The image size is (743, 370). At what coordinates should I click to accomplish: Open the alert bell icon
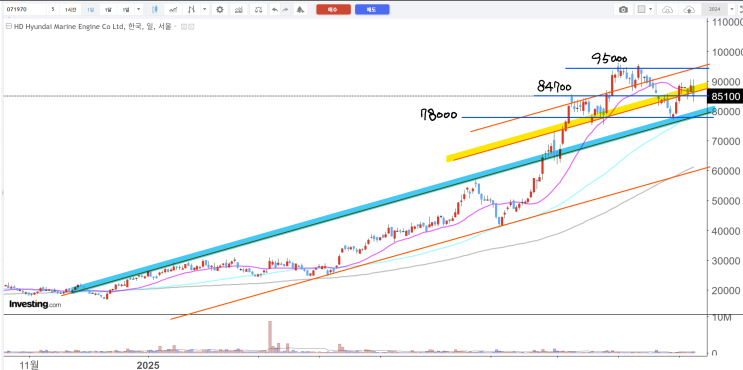(x=300, y=9)
